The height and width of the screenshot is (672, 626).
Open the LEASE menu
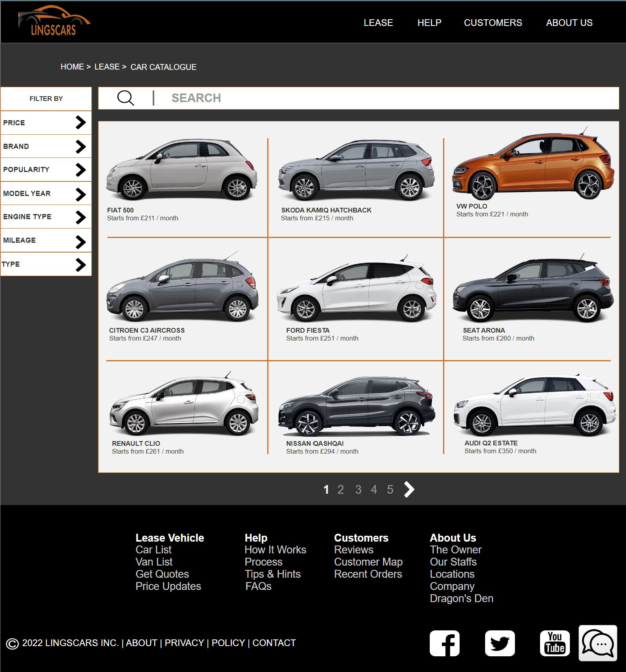tap(378, 23)
